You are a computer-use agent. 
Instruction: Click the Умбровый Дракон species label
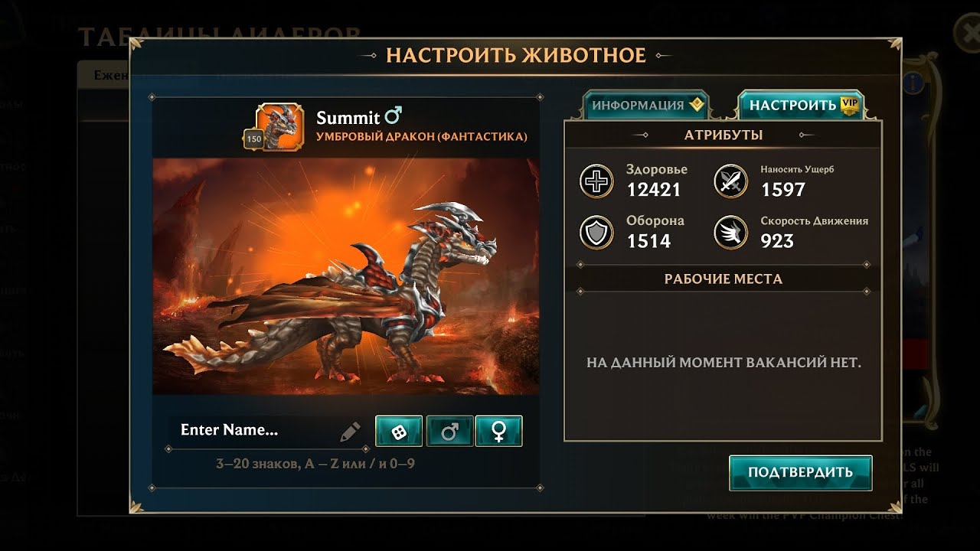click(x=422, y=137)
